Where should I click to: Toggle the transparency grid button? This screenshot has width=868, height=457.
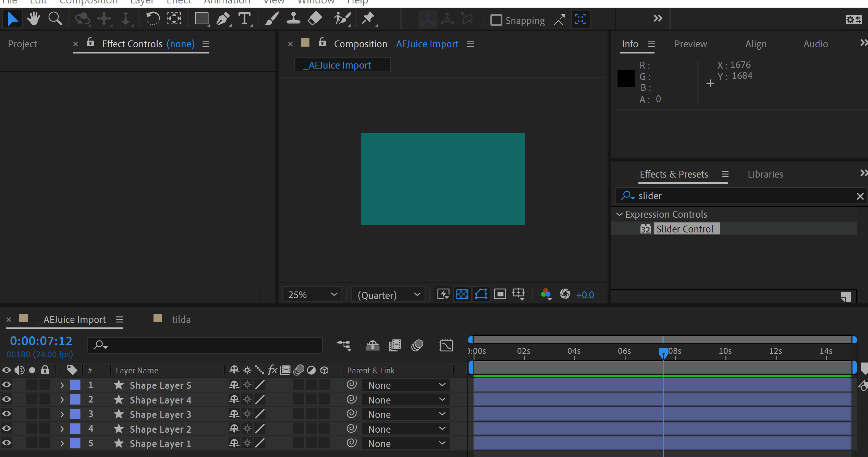[462, 294]
